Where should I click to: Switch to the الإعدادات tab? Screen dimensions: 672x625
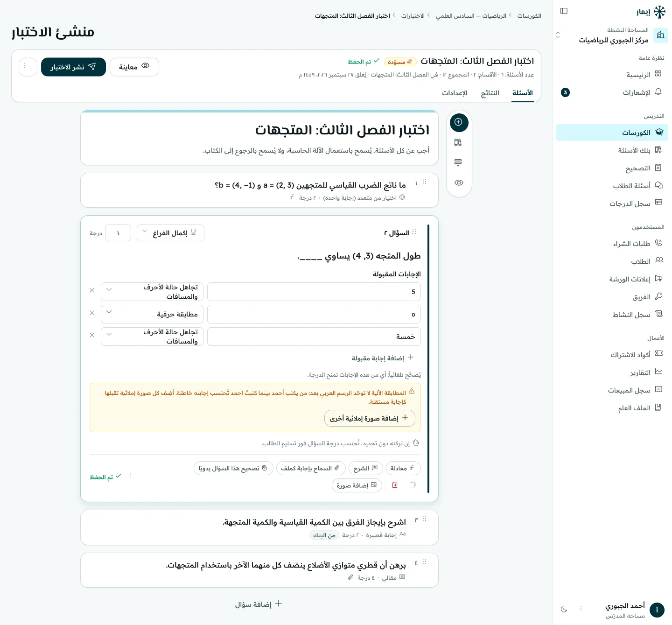click(455, 93)
